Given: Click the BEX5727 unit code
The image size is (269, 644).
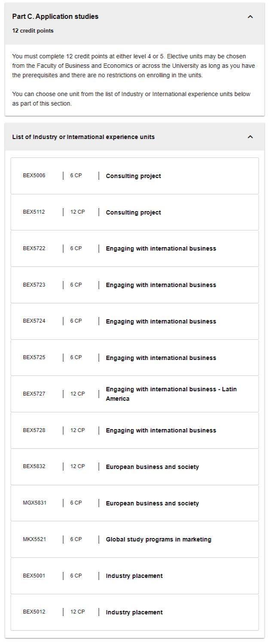Looking at the screenshot, I should [34, 394].
